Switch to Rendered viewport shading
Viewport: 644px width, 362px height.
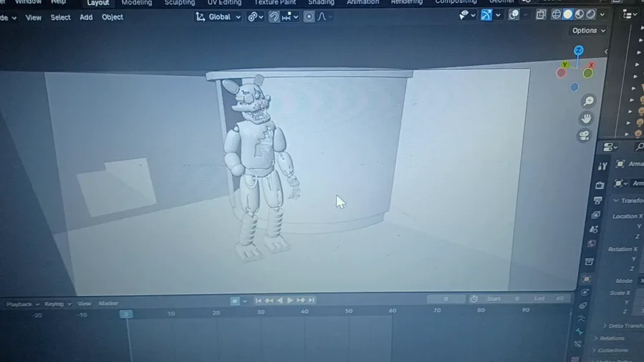(x=591, y=14)
